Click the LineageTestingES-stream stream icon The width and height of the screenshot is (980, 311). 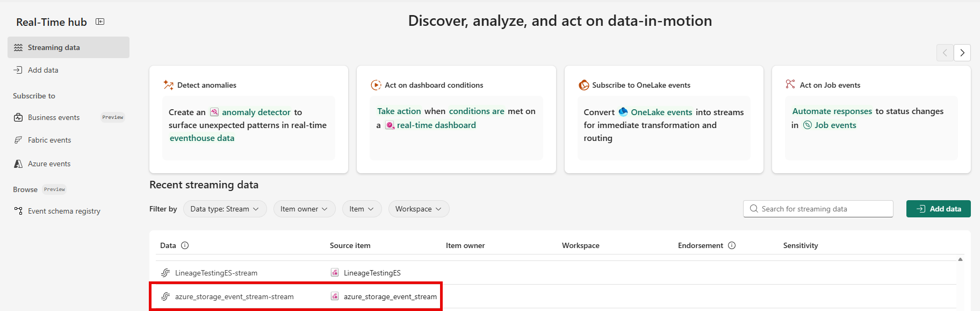pos(165,273)
